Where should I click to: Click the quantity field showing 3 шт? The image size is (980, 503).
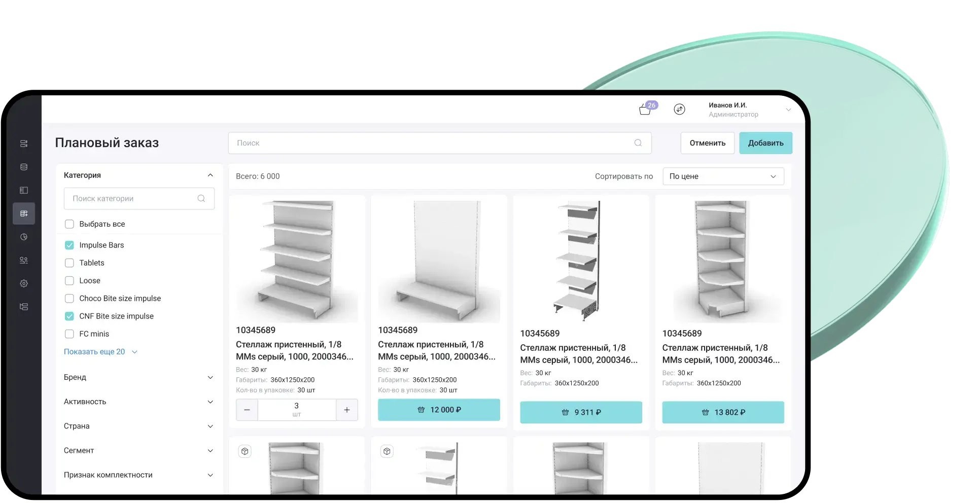pyautogui.click(x=297, y=410)
